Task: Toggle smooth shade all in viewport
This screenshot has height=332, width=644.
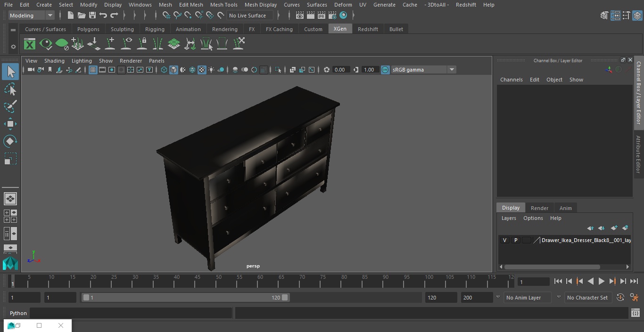Action: (x=173, y=70)
